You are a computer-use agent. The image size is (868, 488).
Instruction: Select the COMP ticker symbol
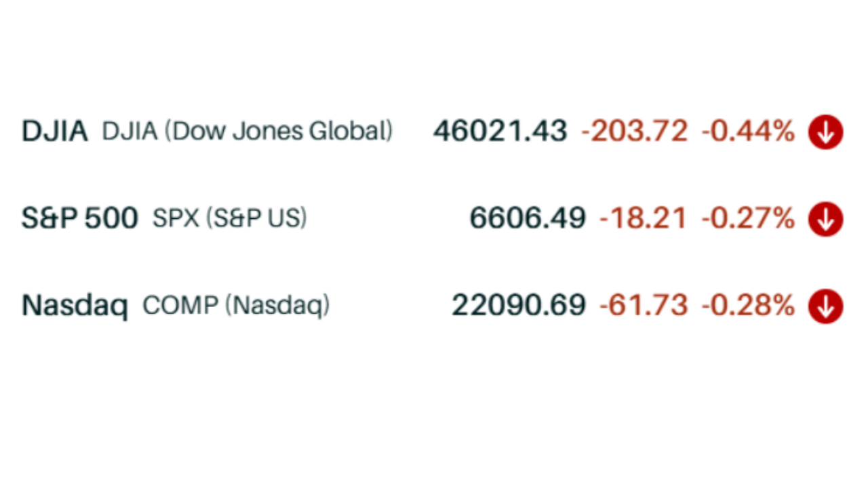click(x=180, y=306)
